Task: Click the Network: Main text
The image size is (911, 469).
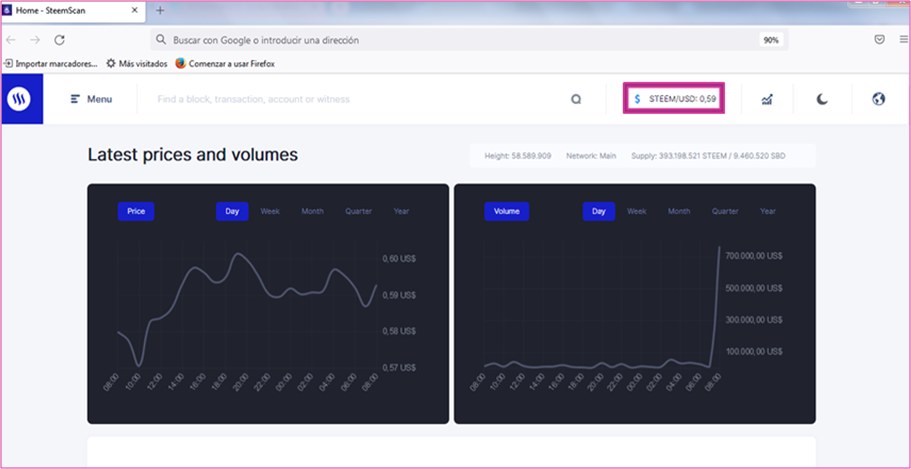Action: coord(591,156)
